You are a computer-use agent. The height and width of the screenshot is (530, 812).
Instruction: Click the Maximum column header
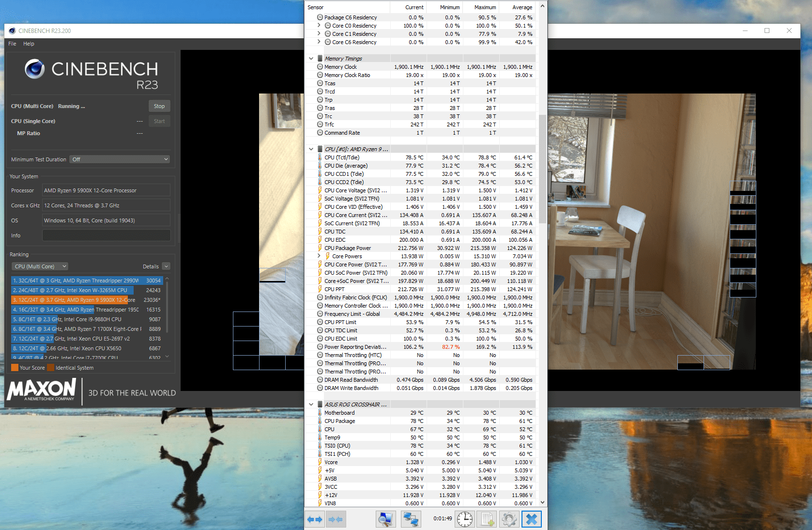tap(481, 7)
